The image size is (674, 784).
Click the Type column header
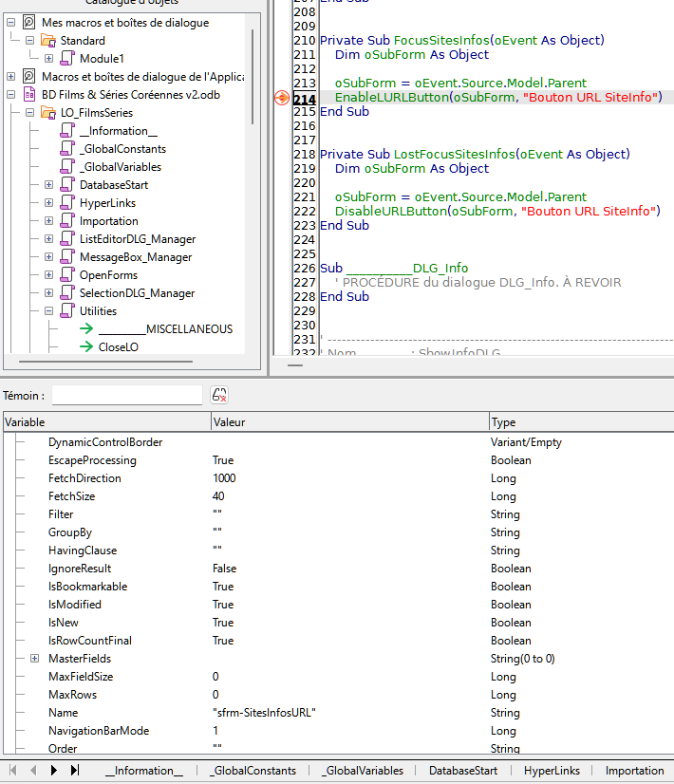(582, 422)
